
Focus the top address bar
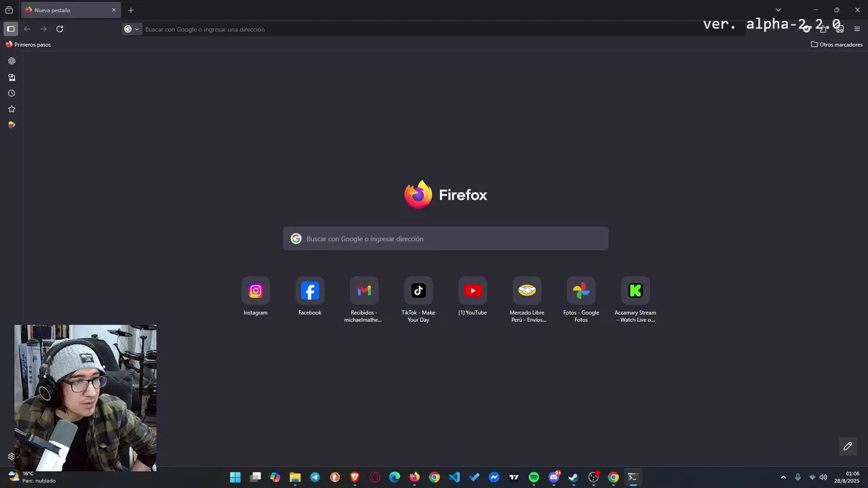pos(434,29)
